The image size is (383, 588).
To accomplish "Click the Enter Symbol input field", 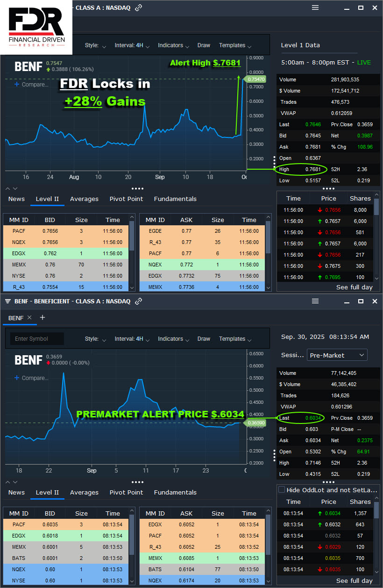I will [x=37, y=339].
